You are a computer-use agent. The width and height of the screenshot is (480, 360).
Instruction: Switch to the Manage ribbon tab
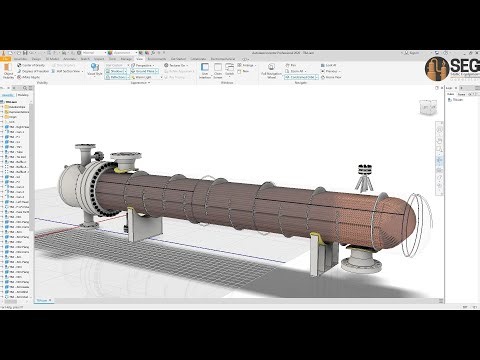[x=126, y=59]
